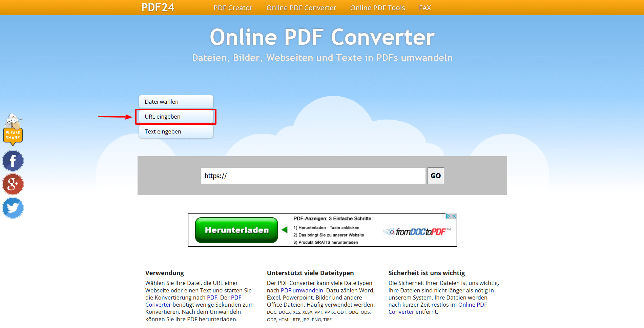Click '3) Produkt GRATIS herunterladen' ad line
This screenshot has height=328, width=644.
point(326,242)
